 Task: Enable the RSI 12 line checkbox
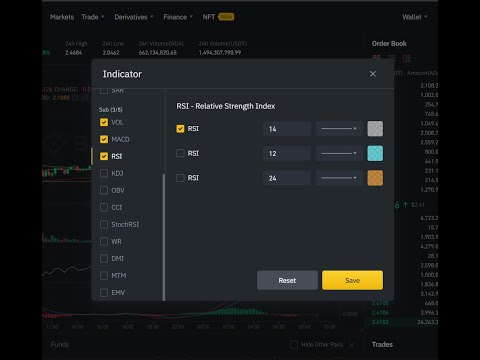point(180,153)
